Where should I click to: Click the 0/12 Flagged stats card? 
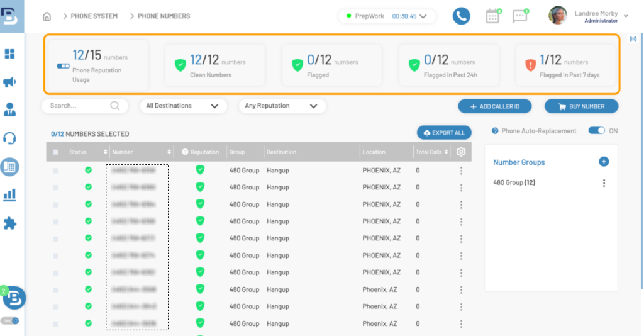(332, 65)
